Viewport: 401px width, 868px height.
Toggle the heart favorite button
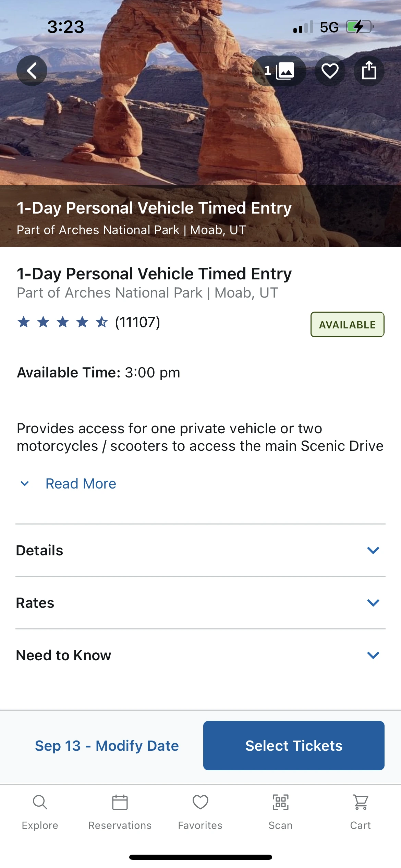pos(330,71)
